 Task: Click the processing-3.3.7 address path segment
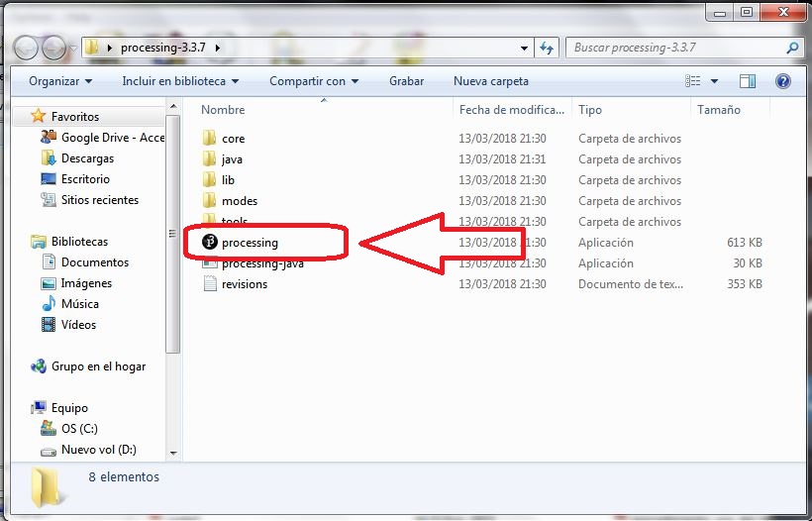click(163, 48)
